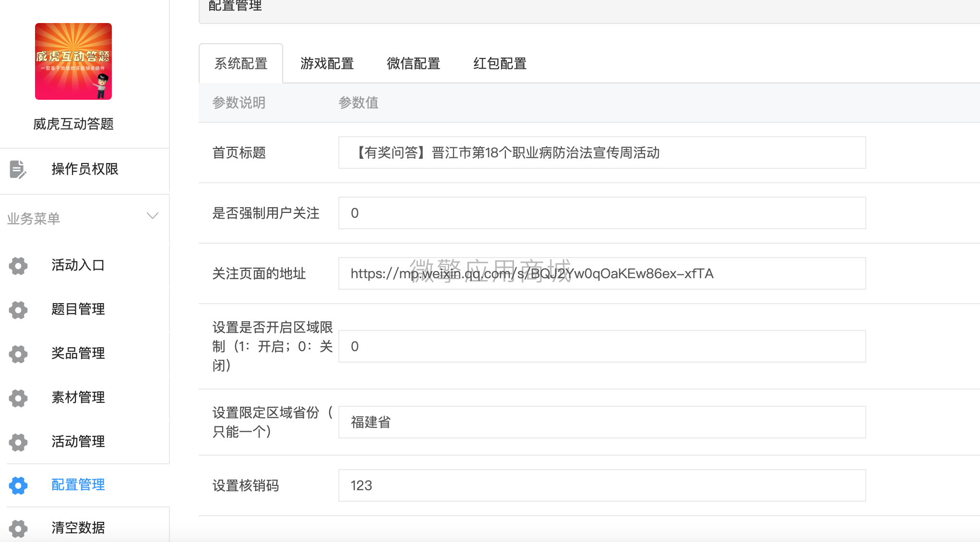Click the document icon beside 操作员权限
The image size is (980, 542).
[x=18, y=169]
